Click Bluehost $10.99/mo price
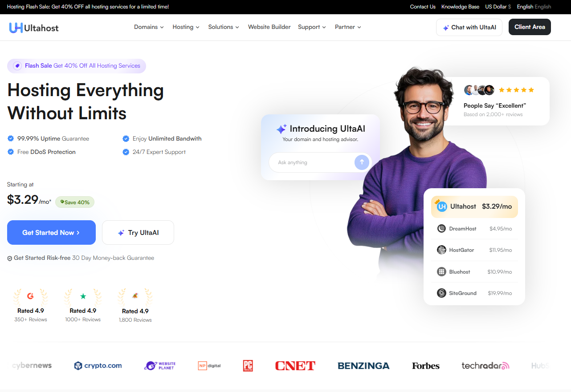The height and width of the screenshot is (392, 571). 500,272
